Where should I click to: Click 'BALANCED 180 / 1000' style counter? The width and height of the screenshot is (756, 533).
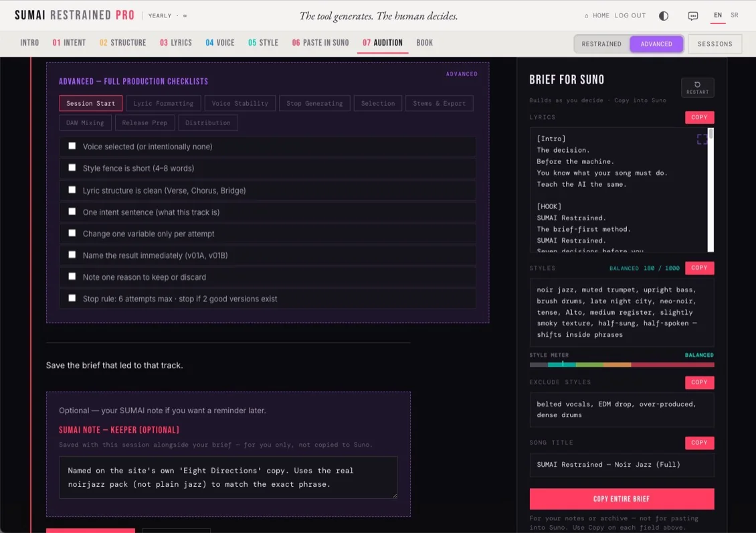point(644,269)
